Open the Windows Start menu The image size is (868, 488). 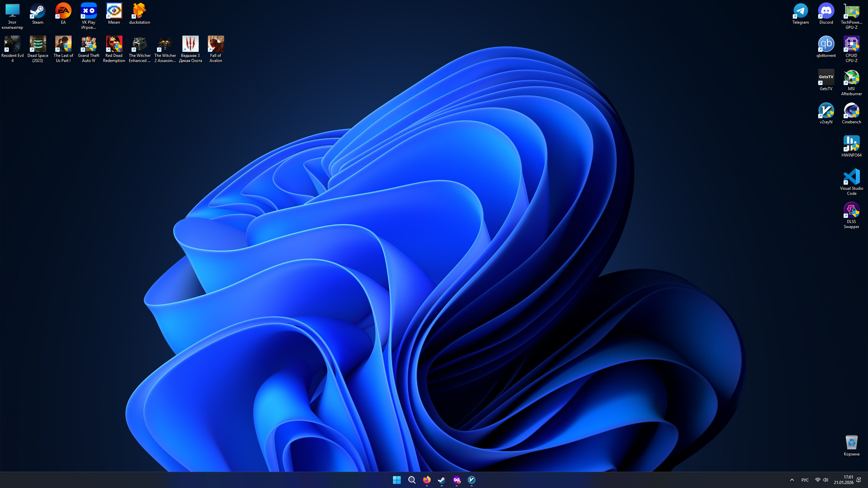[x=397, y=480]
